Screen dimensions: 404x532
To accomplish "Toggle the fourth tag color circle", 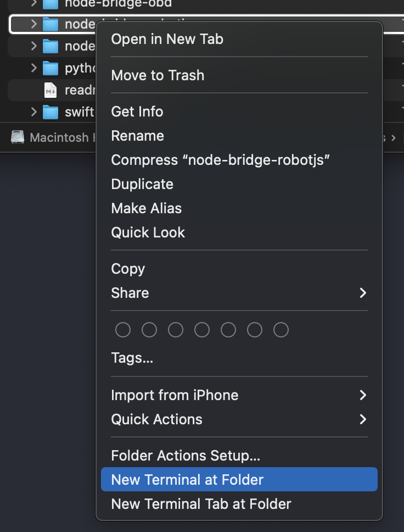I will (202, 330).
